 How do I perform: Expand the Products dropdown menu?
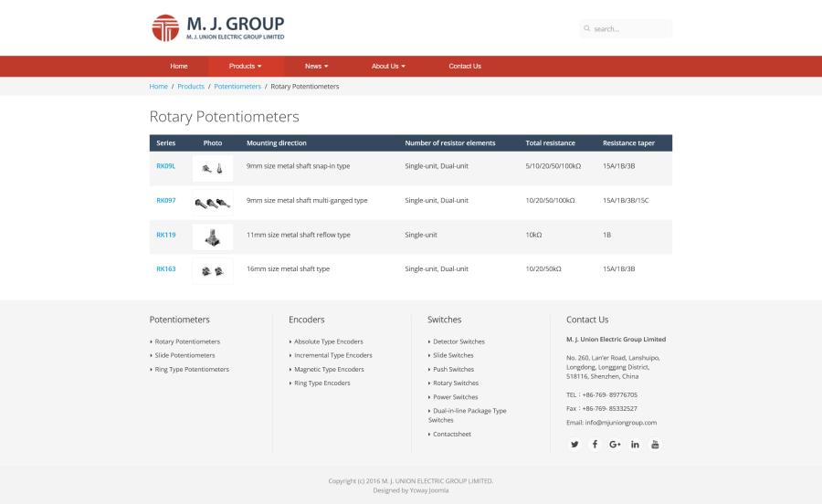(245, 67)
